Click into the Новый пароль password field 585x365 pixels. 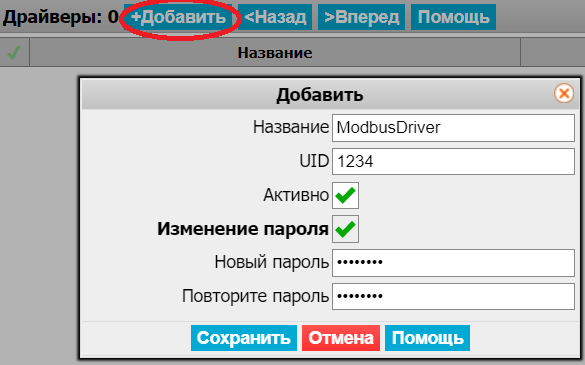(x=453, y=263)
